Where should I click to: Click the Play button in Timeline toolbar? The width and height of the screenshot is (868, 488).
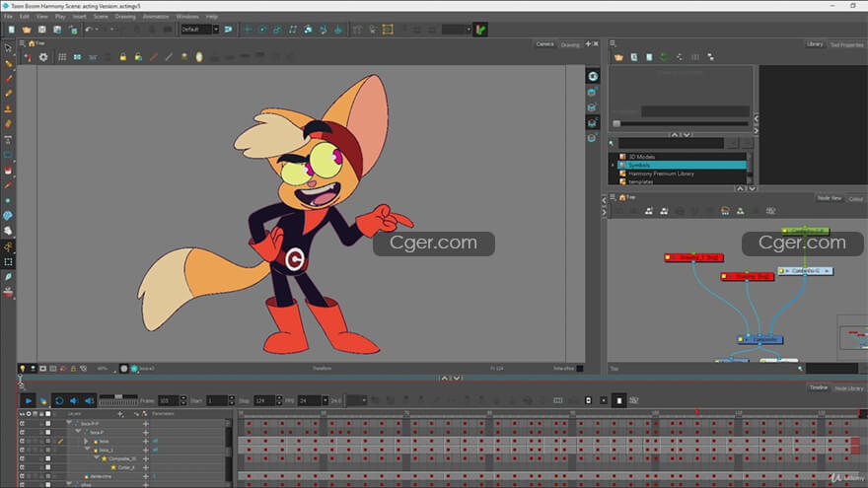coord(28,400)
